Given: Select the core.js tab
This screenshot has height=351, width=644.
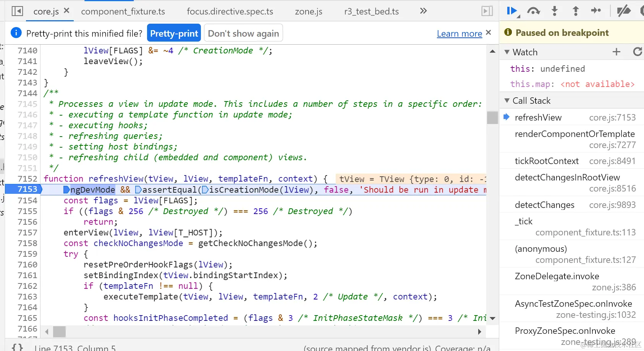Looking at the screenshot, I should click(x=46, y=11).
